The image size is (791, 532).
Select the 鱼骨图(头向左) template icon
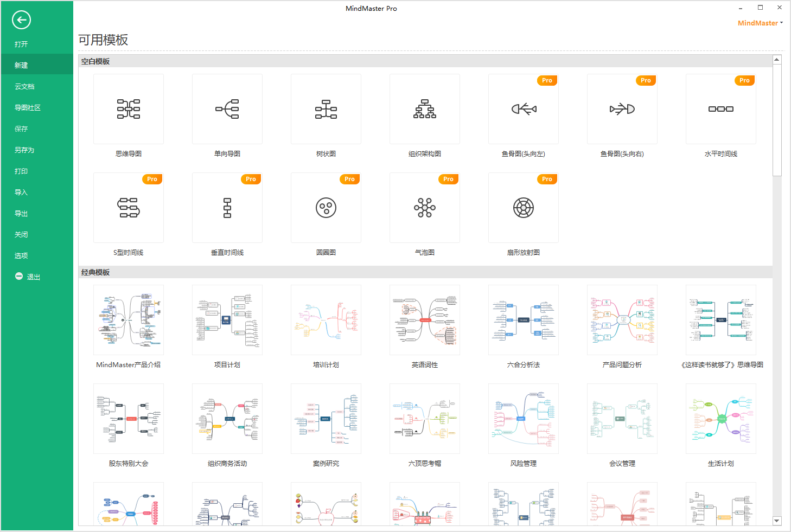click(x=524, y=109)
